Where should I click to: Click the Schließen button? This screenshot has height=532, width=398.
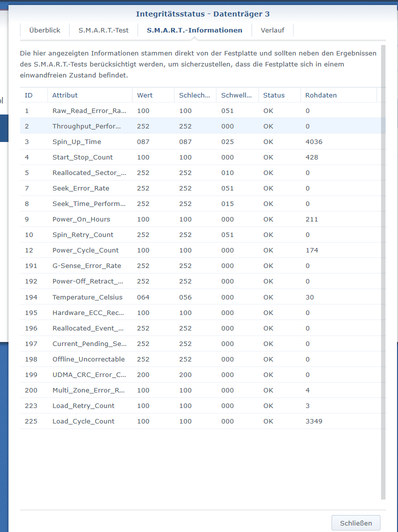pyautogui.click(x=355, y=523)
